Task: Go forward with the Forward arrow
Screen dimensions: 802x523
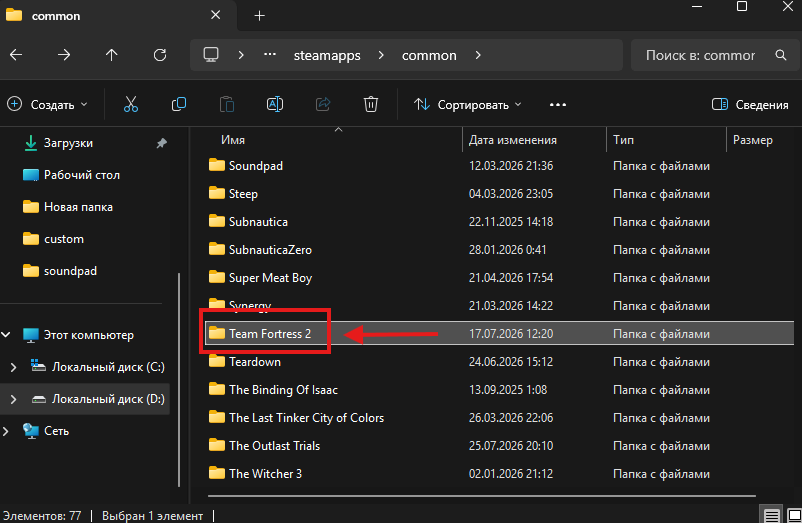Action: click(64, 55)
